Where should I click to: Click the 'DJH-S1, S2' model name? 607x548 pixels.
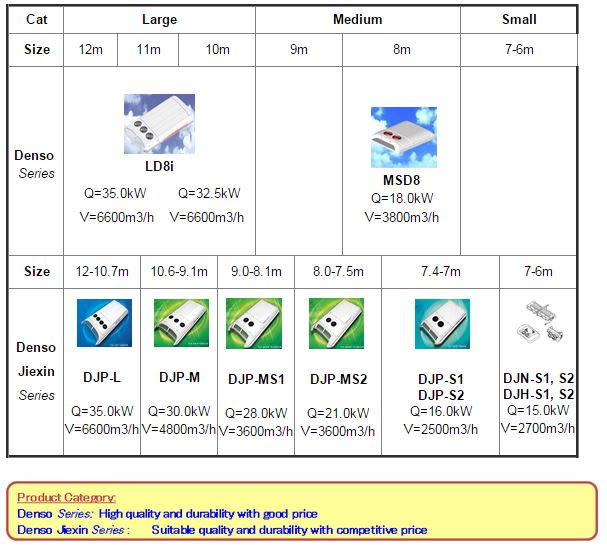[x=538, y=394]
